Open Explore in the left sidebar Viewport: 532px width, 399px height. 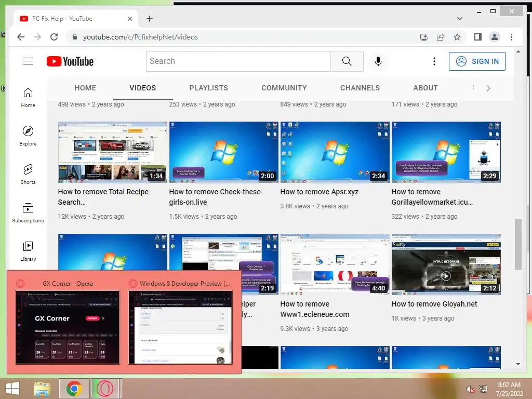tap(28, 136)
